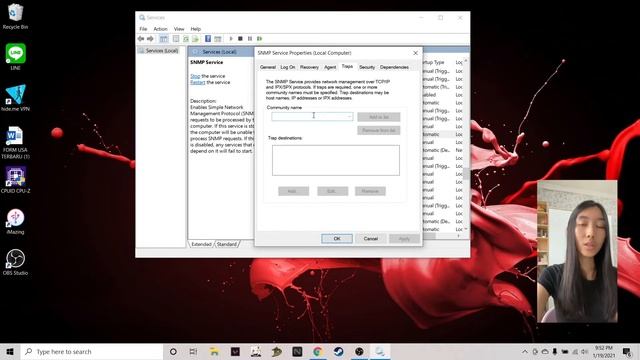Click the Apply button in the dialog
640x360 pixels.
(404, 239)
